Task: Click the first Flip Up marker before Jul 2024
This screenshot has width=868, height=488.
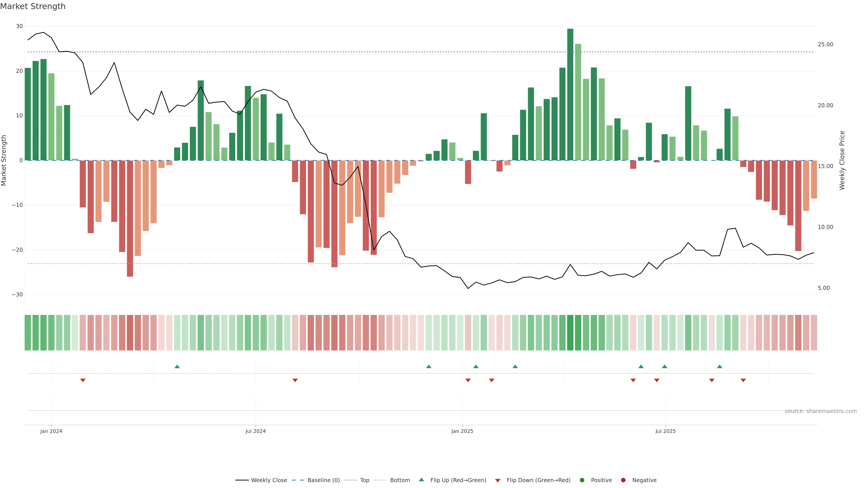Action: [177, 366]
